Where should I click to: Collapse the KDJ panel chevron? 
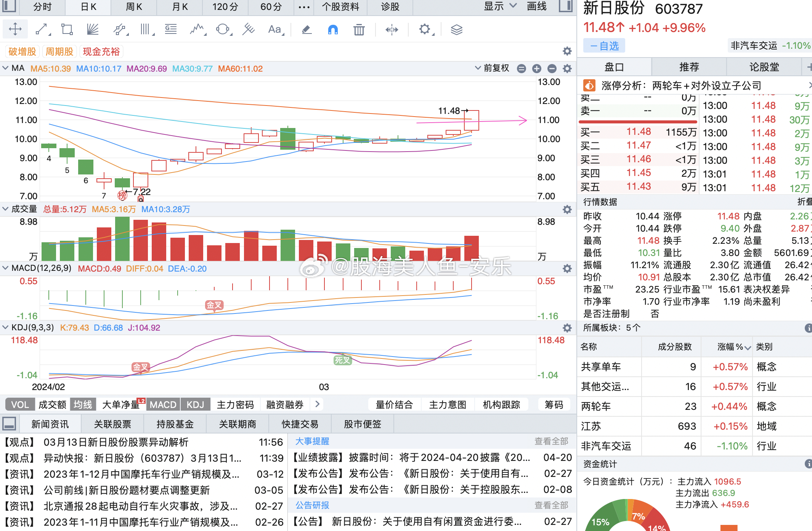(5, 327)
